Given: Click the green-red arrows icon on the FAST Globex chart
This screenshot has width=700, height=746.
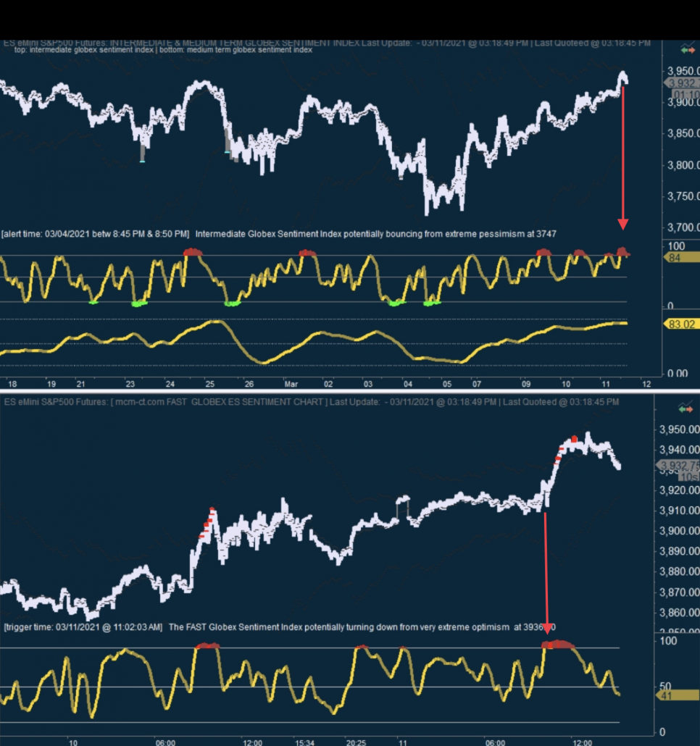Looking at the screenshot, I should (x=686, y=408).
